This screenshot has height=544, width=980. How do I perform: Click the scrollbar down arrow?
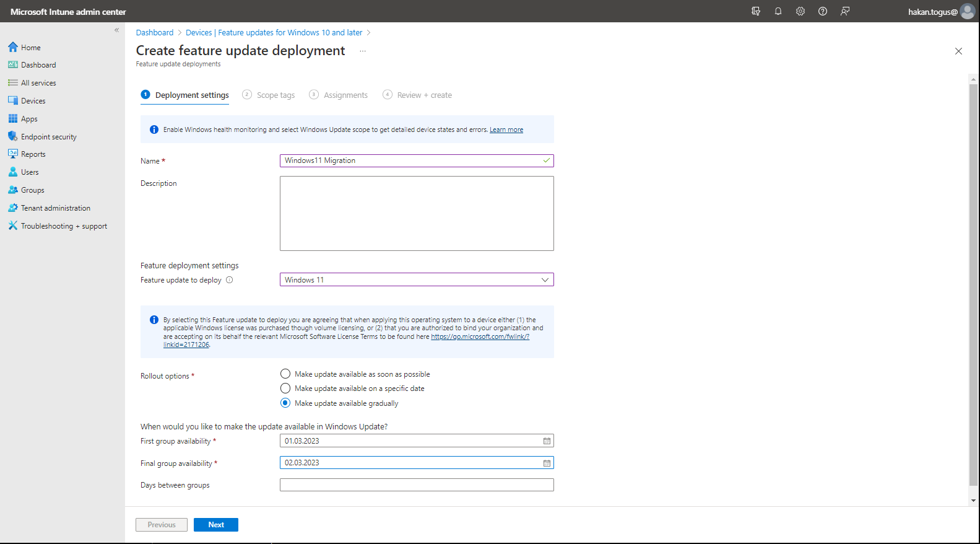click(x=973, y=501)
